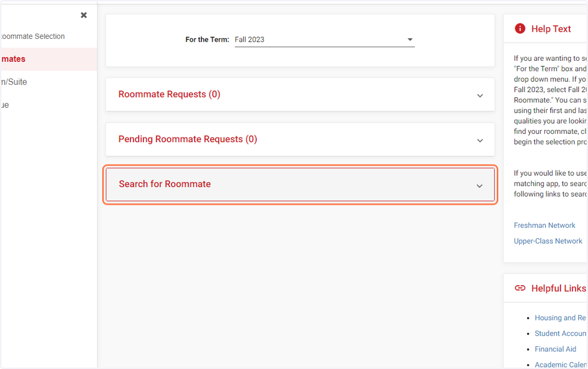Image resolution: width=588 pixels, height=369 pixels.
Task: Click the Helpful Links heading
Action: (559, 288)
